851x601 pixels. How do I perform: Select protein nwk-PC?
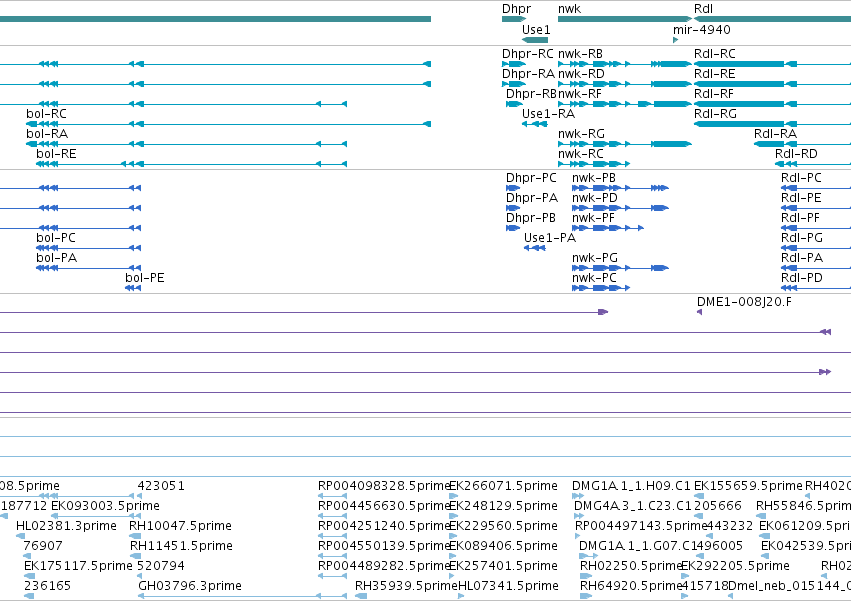click(x=594, y=278)
